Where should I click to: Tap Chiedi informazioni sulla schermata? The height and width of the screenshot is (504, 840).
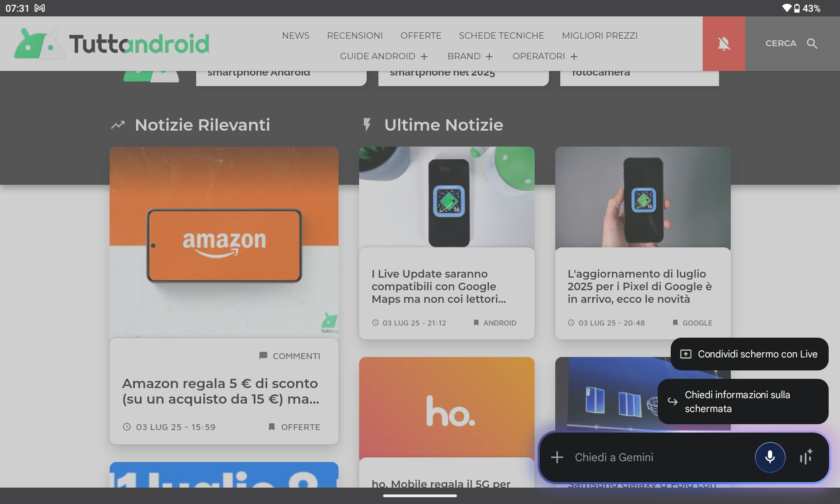tap(743, 402)
